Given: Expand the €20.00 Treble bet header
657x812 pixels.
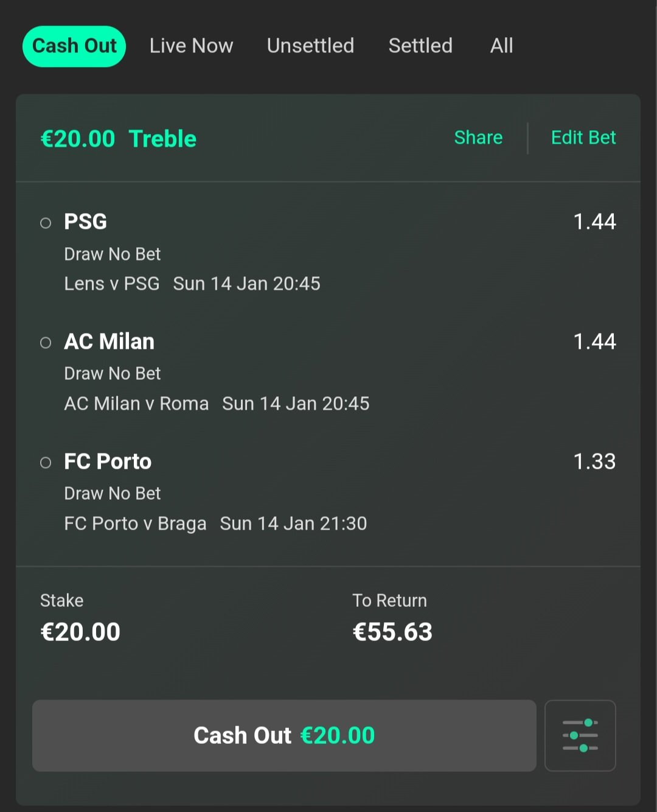Looking at the screenshot, I should tap(119, 139).
